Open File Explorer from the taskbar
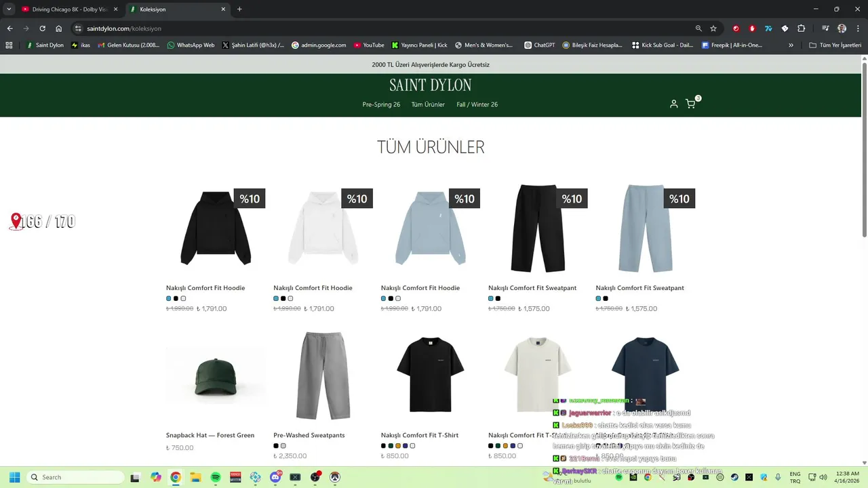Screen dimensions: 868x488 (x=195, y=477)
